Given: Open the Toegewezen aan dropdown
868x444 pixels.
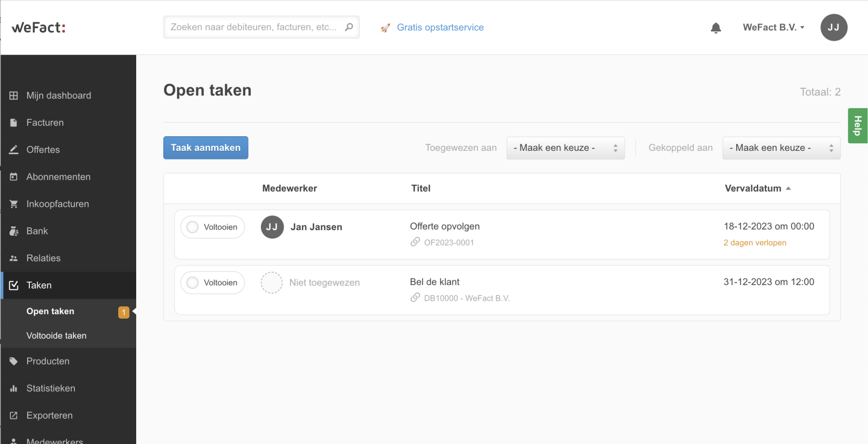Looking at the screenshot, I should (565, 148).
